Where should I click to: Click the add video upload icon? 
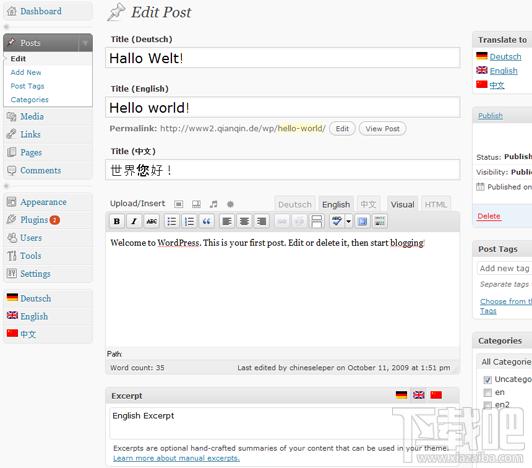coord(196,204)
